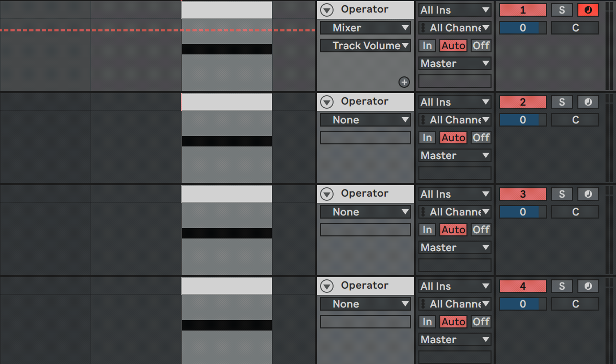This screenshot has width=616, height=364.
Task: Toggle track 2 activator button
Action: pyautogui.click(x=522, y=102)
